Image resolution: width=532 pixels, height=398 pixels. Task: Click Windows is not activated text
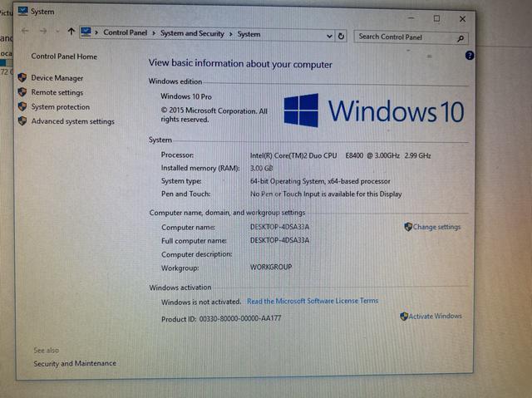201,302
